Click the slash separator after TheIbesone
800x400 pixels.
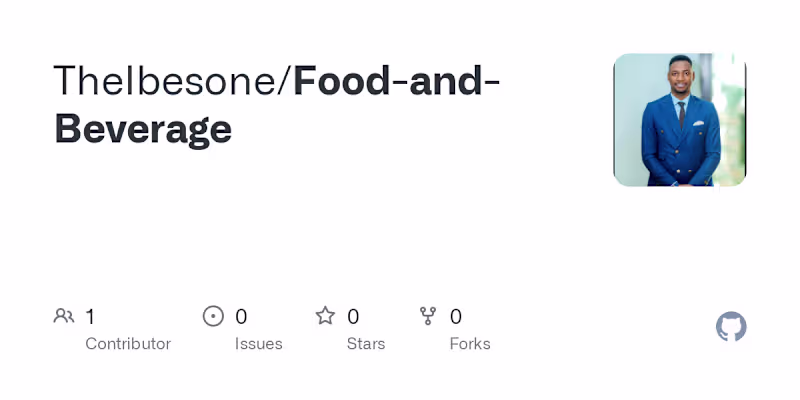[x=285, y=81]
